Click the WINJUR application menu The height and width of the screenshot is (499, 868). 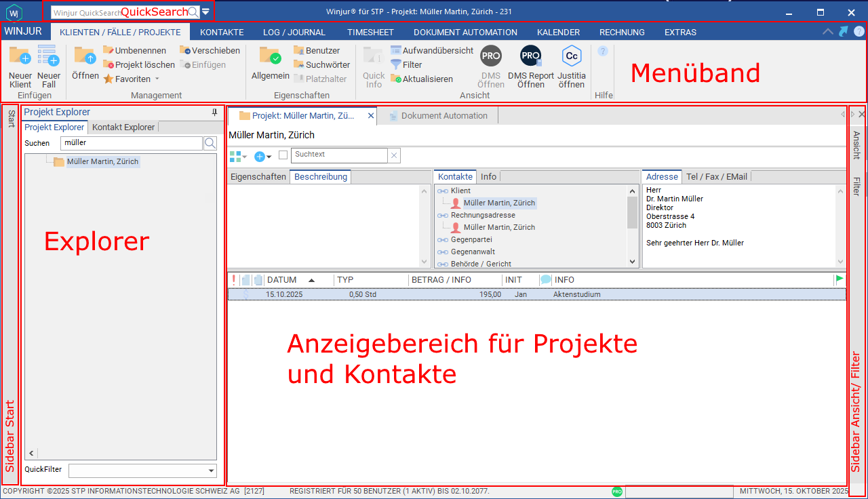click(x=23, y=31)
